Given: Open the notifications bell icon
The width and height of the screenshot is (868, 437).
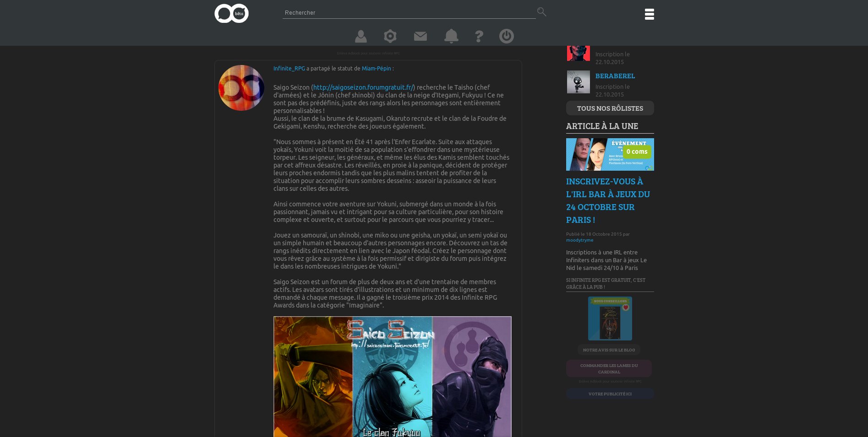Looking at the screenshot, I should coord(451,36).
